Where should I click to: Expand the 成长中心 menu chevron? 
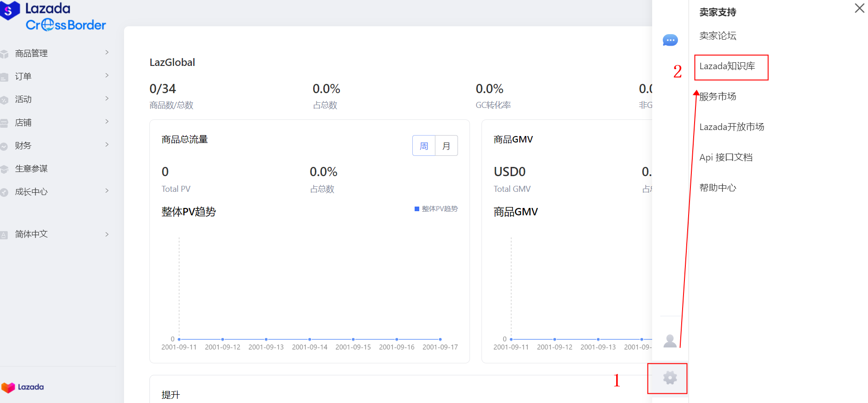pyautogui.click(x=107, y=191)
